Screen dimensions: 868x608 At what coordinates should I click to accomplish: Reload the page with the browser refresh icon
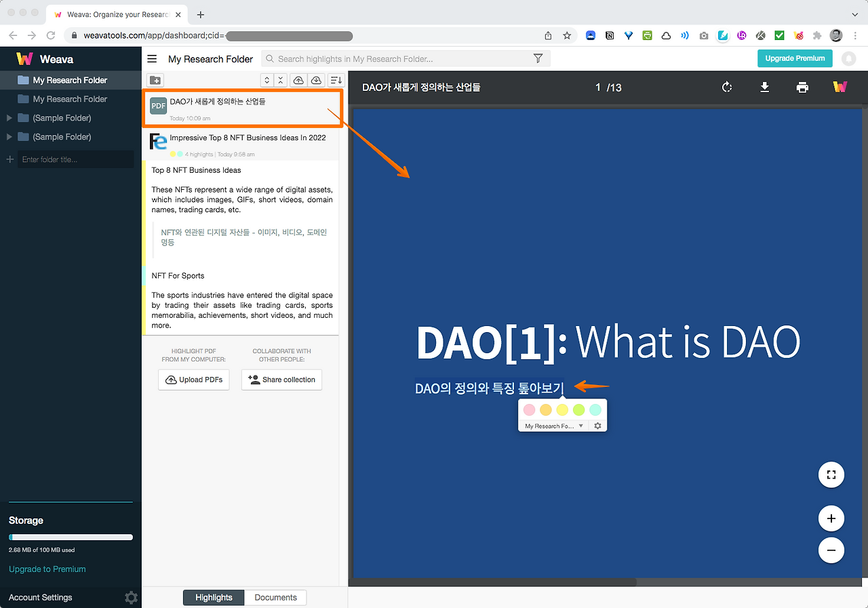(51, 35)
